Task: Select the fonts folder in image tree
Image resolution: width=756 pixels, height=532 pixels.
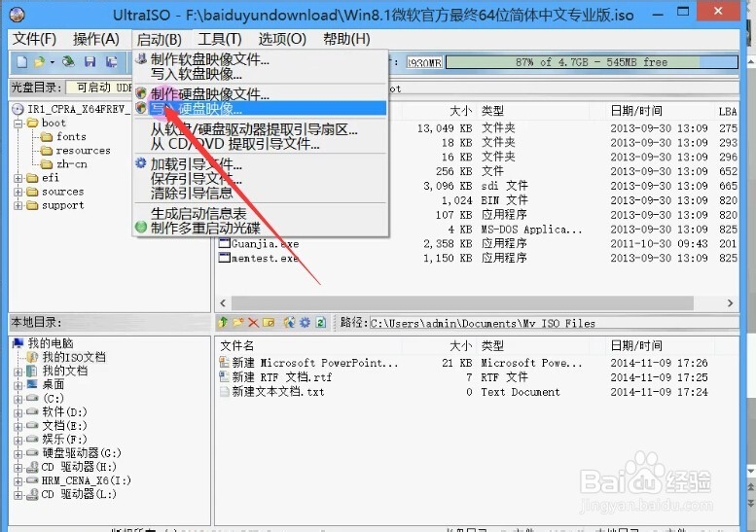Action: [x=71, y=137]
